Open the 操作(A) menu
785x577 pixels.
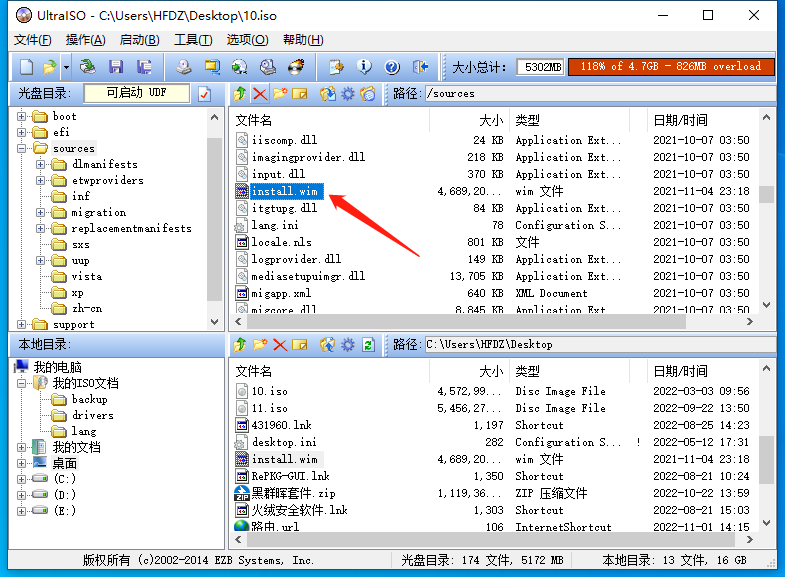[86, 40]
